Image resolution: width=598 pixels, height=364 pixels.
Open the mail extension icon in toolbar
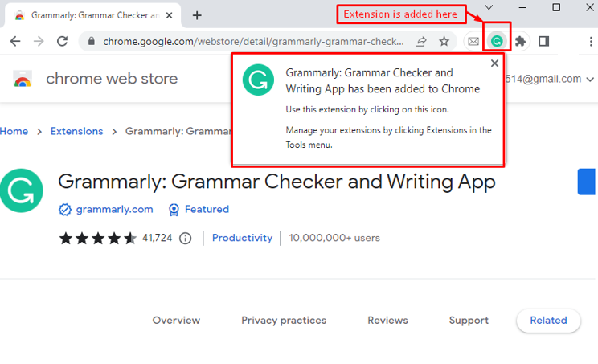coord(473,41)
